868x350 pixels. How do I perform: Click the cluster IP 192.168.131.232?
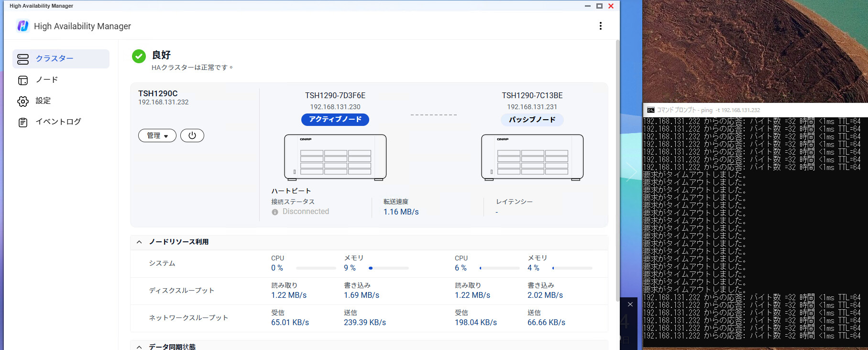pos(164,102)
